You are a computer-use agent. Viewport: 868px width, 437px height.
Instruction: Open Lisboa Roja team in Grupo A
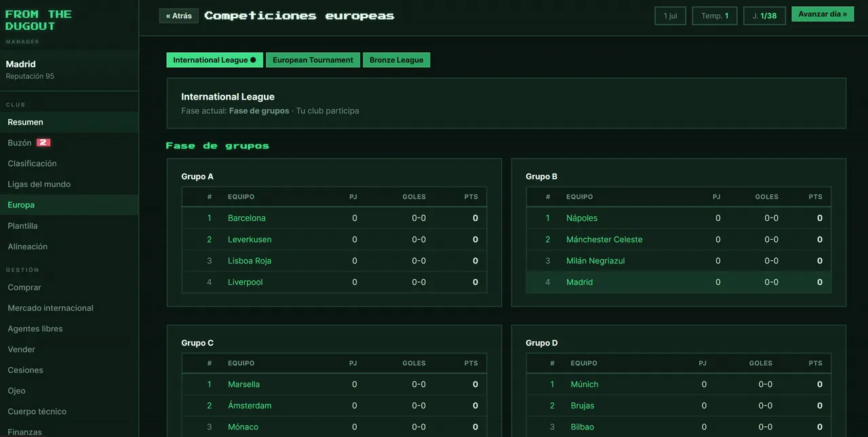pyautogui.click(x=250, y=261)
